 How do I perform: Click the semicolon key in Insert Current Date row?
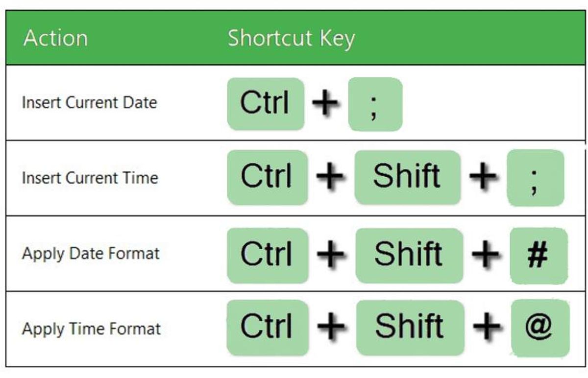click(375, 104)
